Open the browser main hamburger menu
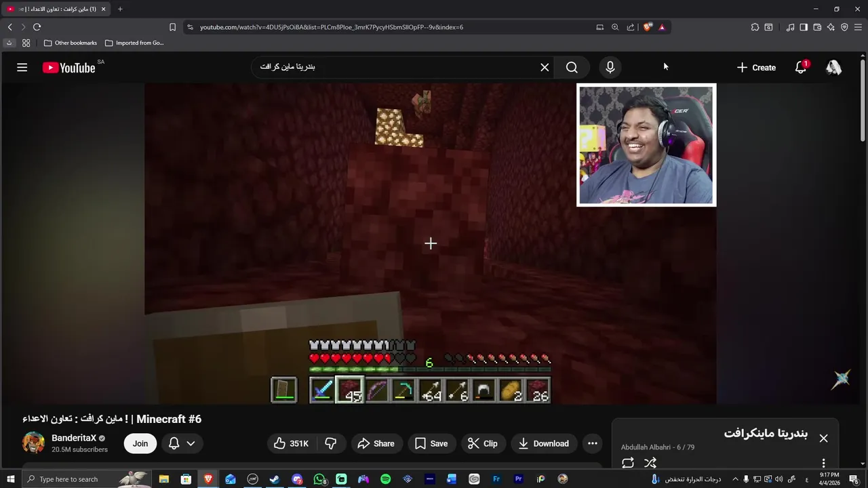This screenshot has width=868, height=488. tap(858, 27)
